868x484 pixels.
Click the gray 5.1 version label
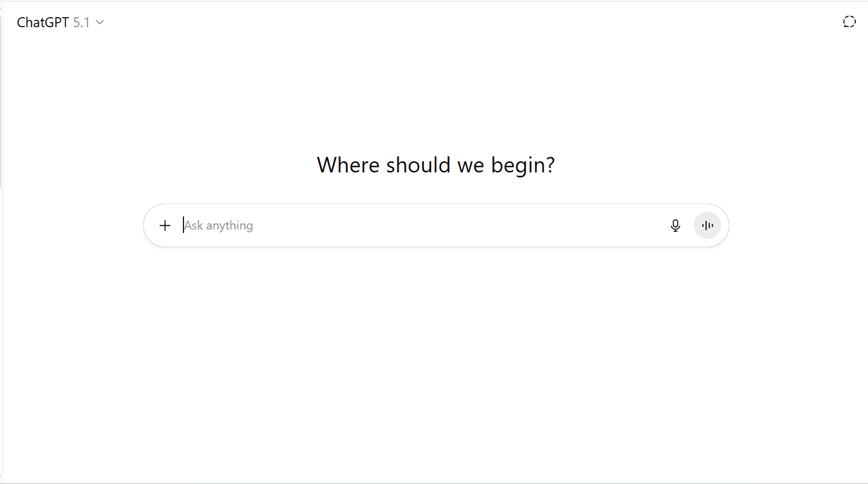click(x=81, y=22)
